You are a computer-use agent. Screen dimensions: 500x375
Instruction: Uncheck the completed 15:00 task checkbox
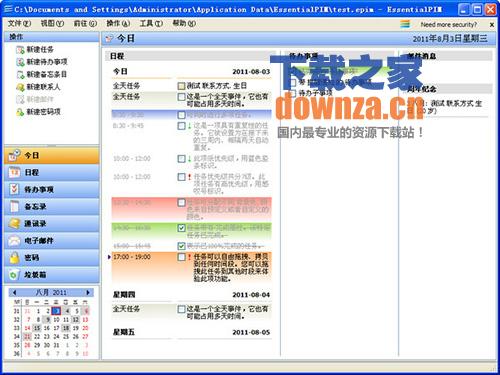[x=181, y=246]
